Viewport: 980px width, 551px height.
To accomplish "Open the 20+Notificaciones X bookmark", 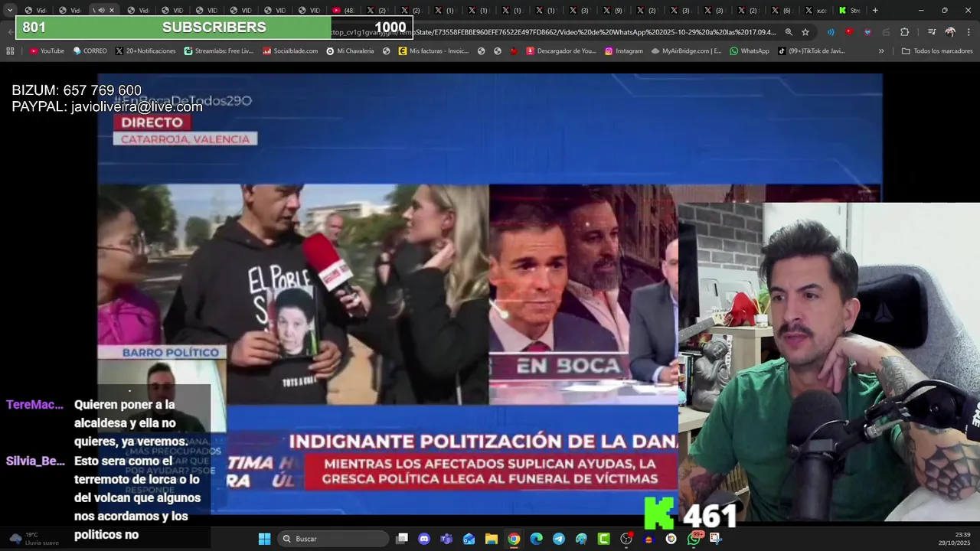I will [145, 51].
